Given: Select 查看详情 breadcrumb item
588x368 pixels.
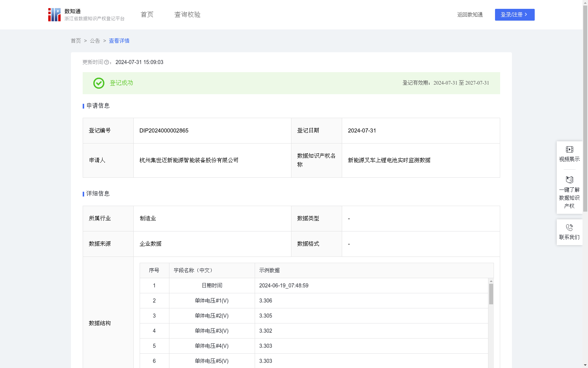Looking at the screenshot, I should (x=119, y=41).
